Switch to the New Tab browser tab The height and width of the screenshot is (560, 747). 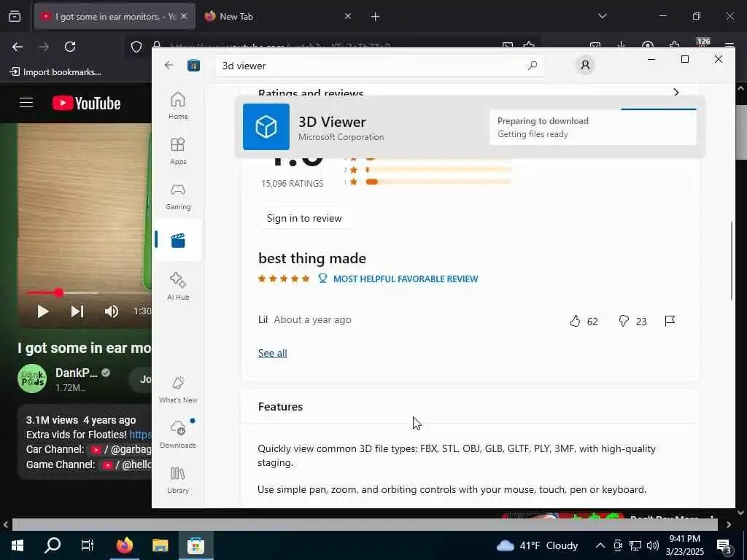pos(276,16)
